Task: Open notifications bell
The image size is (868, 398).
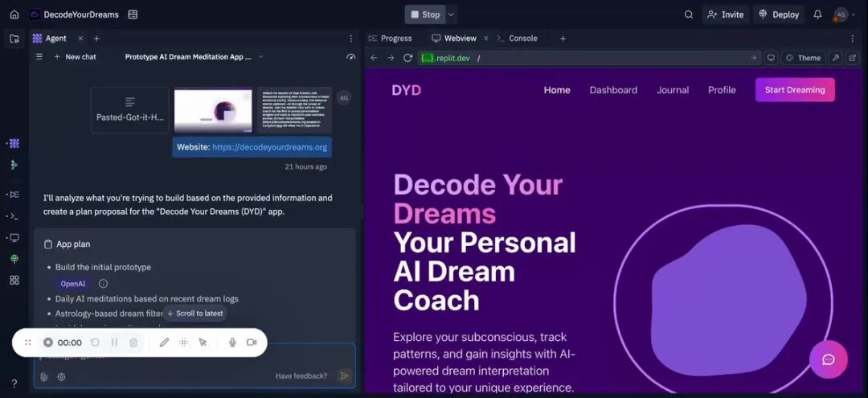Action: [x=817, y=15]
